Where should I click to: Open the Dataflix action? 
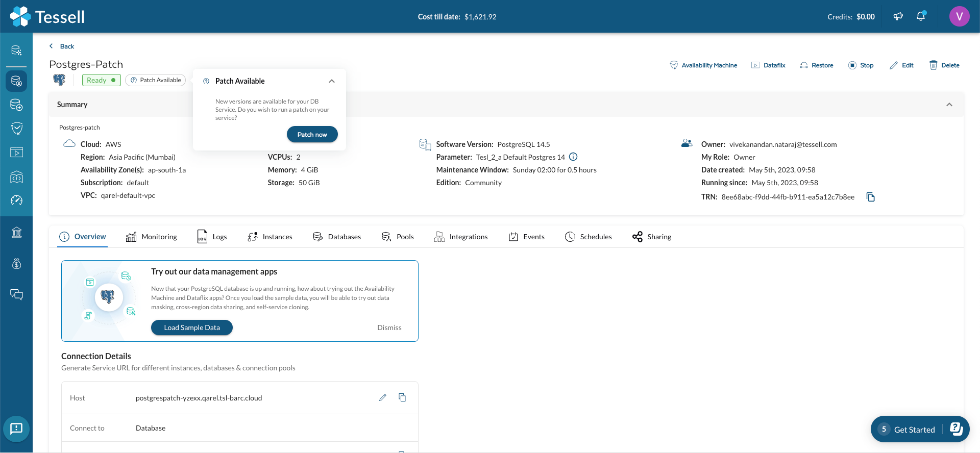click(768, 65)
